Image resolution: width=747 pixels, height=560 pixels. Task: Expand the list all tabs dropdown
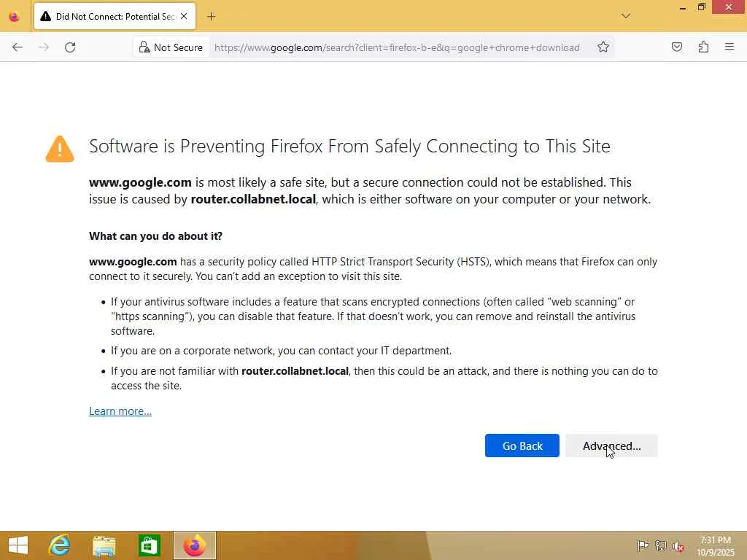click(626, 16)
